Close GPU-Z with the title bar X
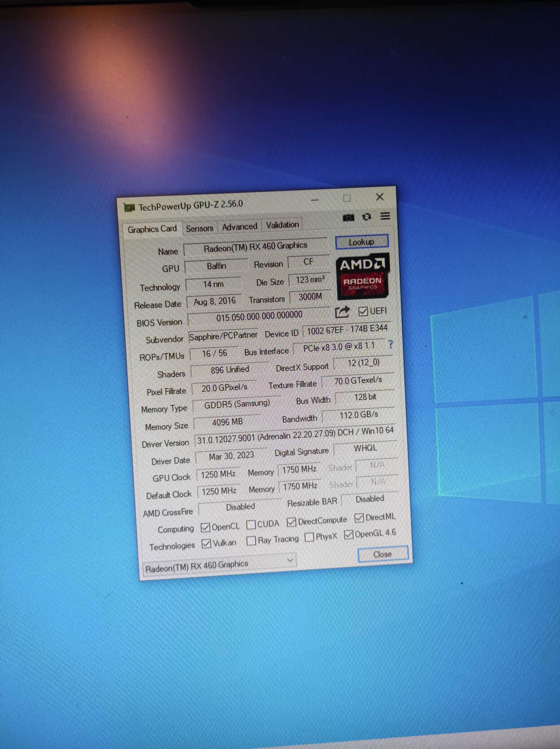560x749 pixels. coord(380,197)
